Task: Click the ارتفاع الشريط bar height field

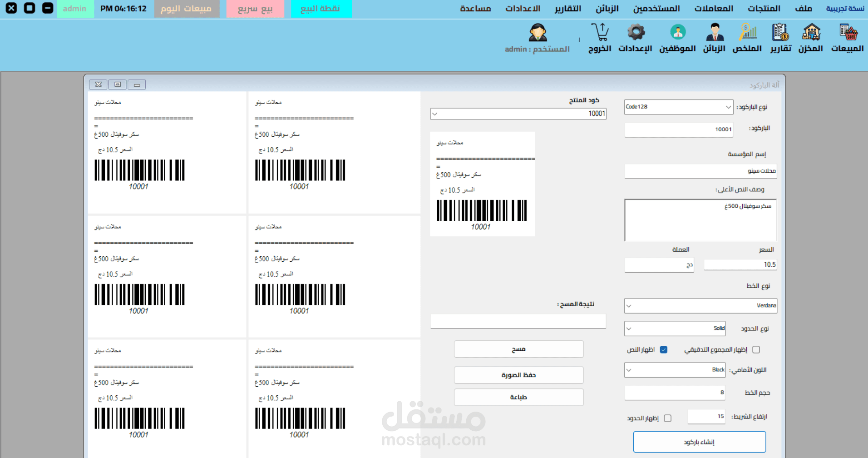Action: pos(706,417)
